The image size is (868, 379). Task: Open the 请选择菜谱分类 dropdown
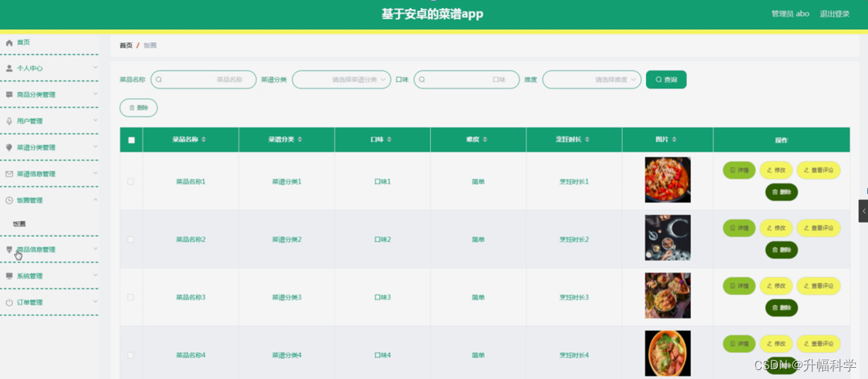pyautogui.click(x=342, y=79)
